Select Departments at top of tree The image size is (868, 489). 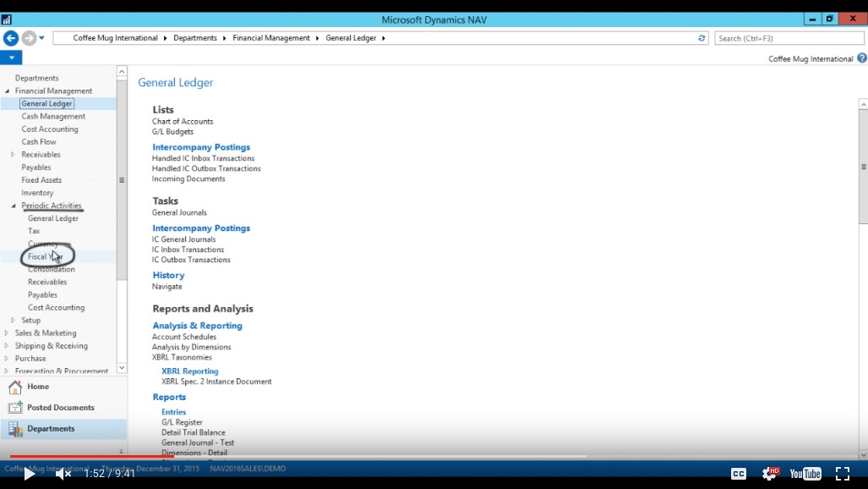(x=36, y=78)
